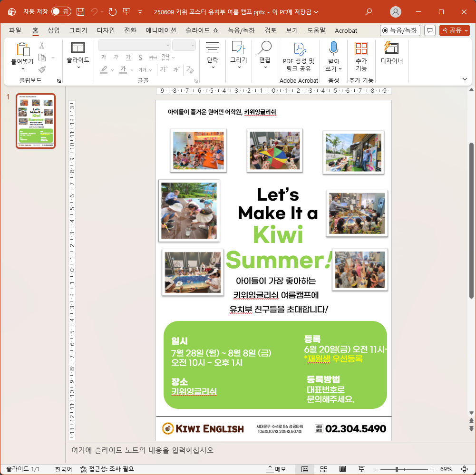Switch to the 애니메이션 tab
476x475 pixels.
pos(161,30)
